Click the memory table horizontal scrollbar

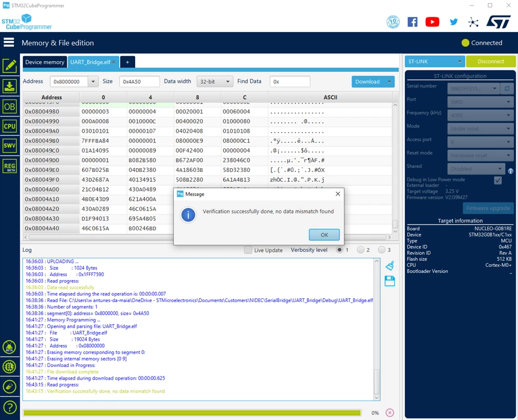coord(207,238)
